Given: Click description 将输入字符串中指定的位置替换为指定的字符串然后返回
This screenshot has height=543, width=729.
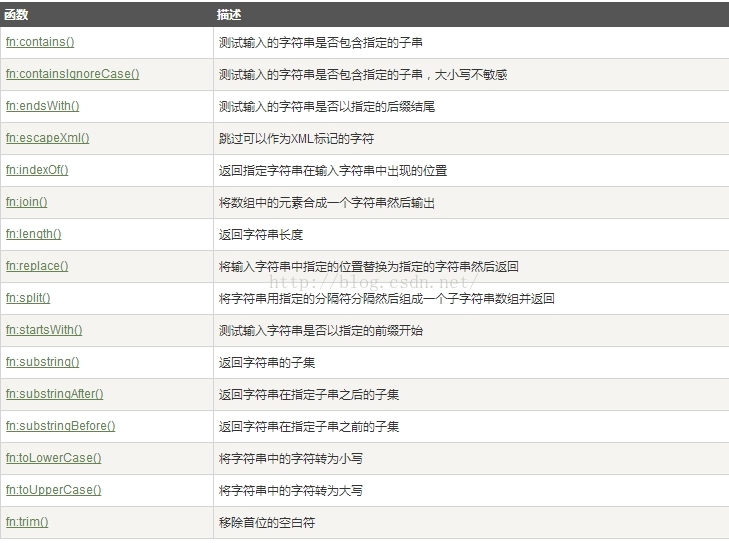Looking at the screenshot, I should 369,267.
